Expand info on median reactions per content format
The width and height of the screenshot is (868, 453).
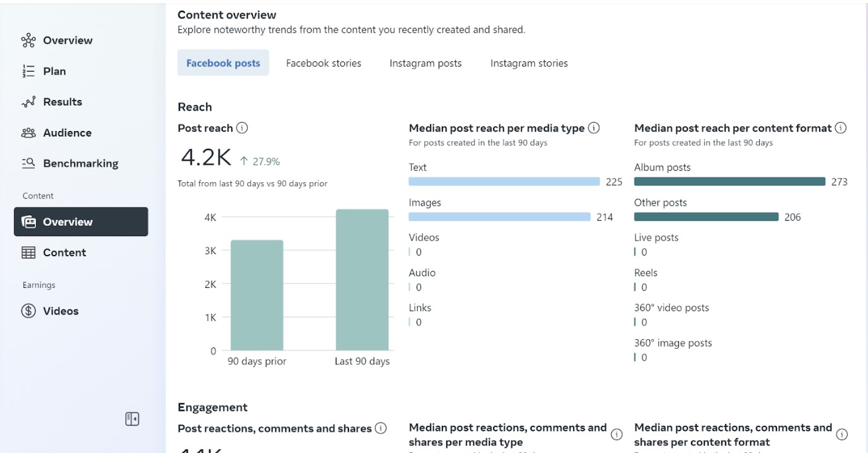841,434
